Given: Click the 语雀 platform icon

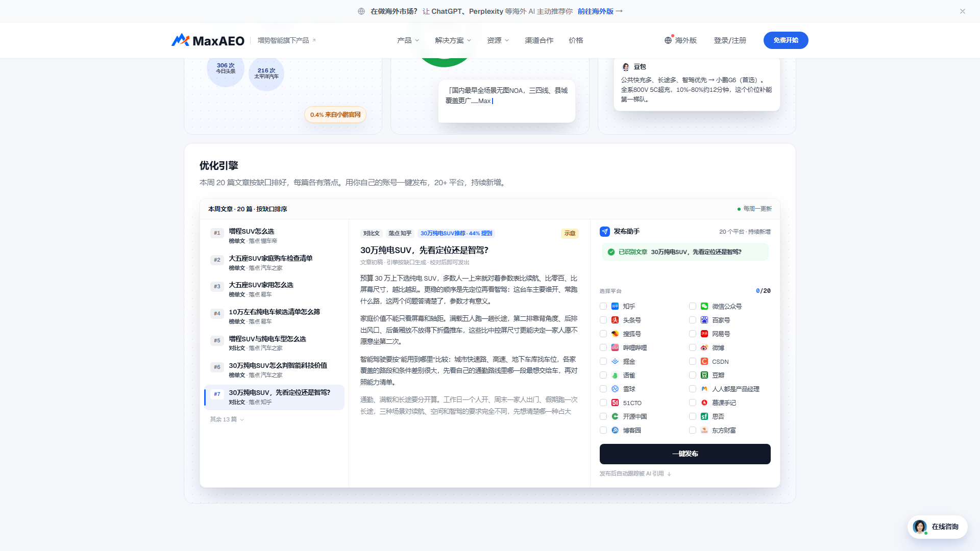Looking at the screenshot, I should (615, 375).
